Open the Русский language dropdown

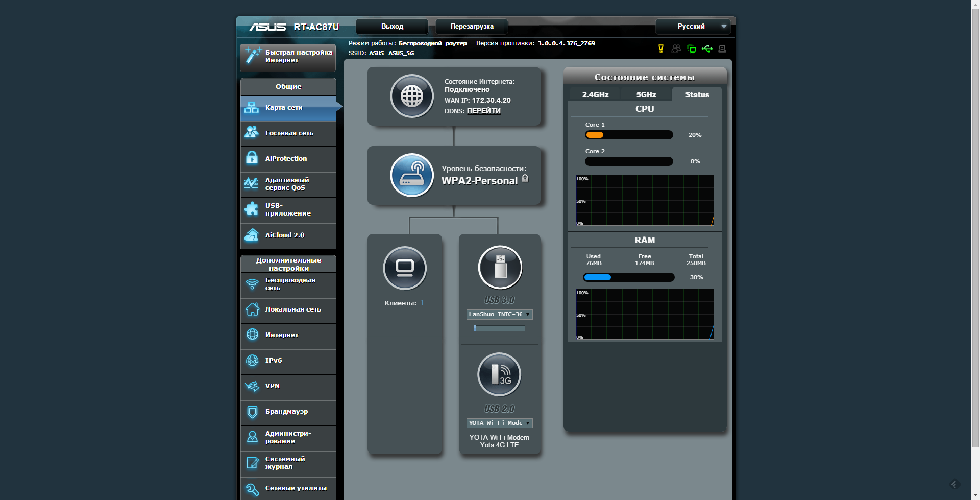click(693, 27)
